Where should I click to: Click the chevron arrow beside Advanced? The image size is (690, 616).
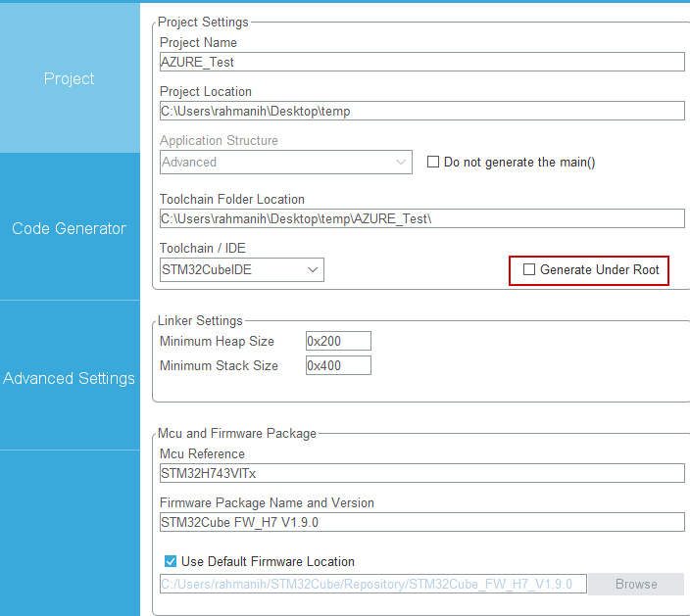click(401, 162)
